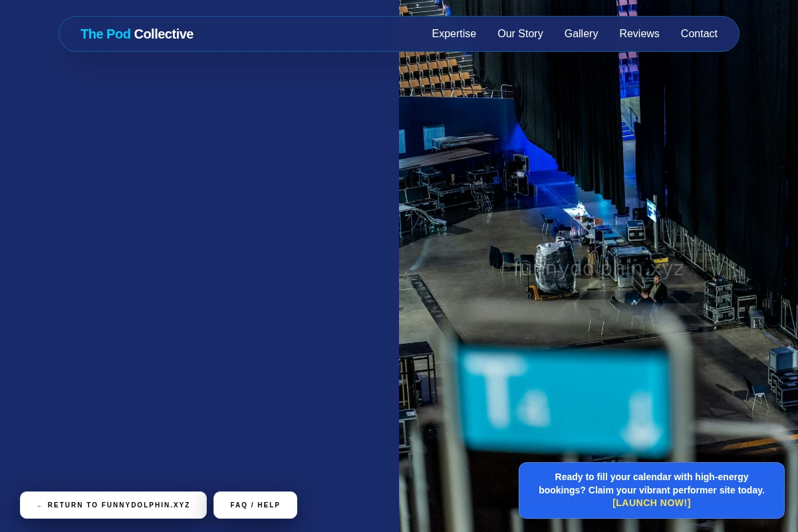798x532 pixels.
Task: Go to the Expertise section
Action: (454, 34)
